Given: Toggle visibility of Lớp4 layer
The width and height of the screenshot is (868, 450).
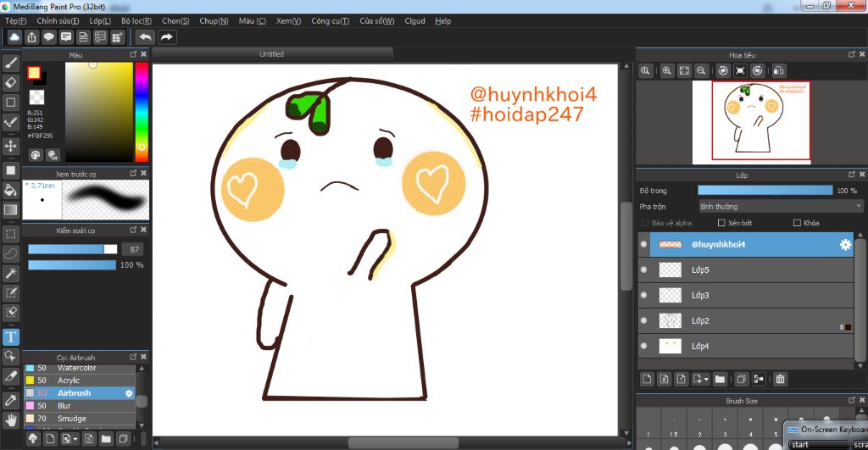Looking at the screenshot, I should pyautogui.click(x=644, y=346).
